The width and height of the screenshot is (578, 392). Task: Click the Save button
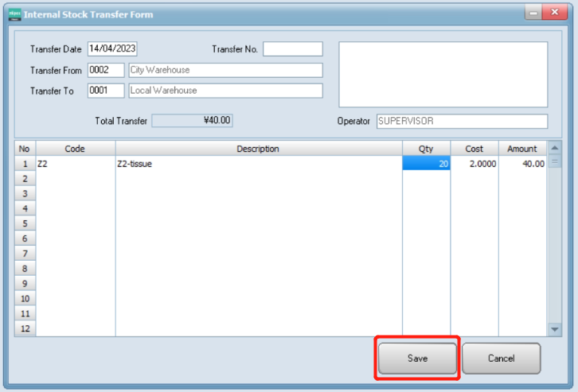coord(417,358)
